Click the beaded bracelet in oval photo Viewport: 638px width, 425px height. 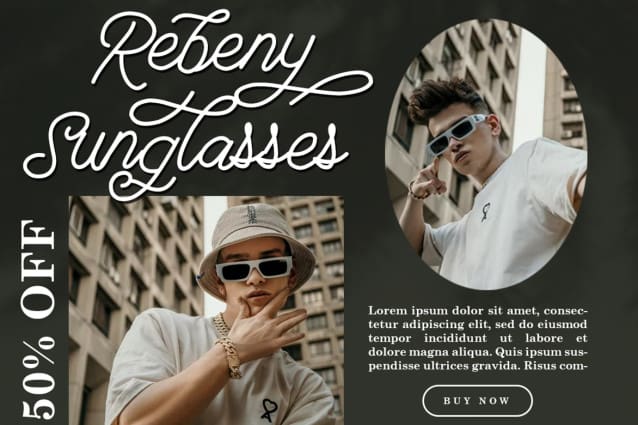416,190
